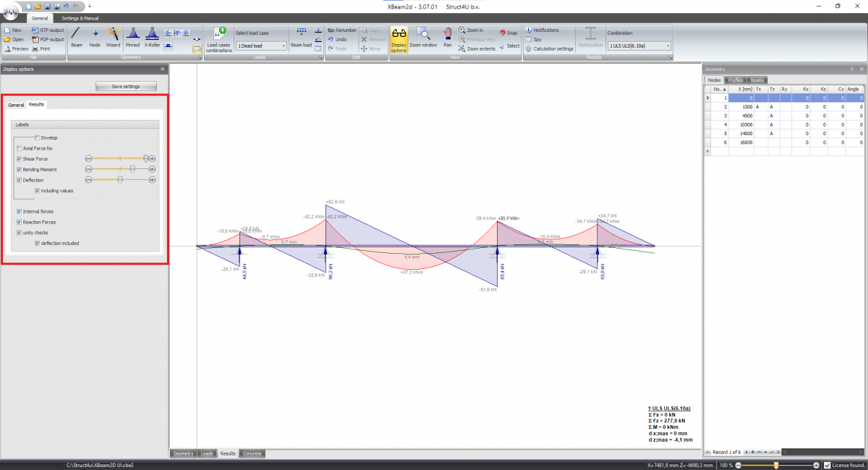Click the Save settings button
Image resolution: width=868 pixels, height=470 pixels.
126,85
